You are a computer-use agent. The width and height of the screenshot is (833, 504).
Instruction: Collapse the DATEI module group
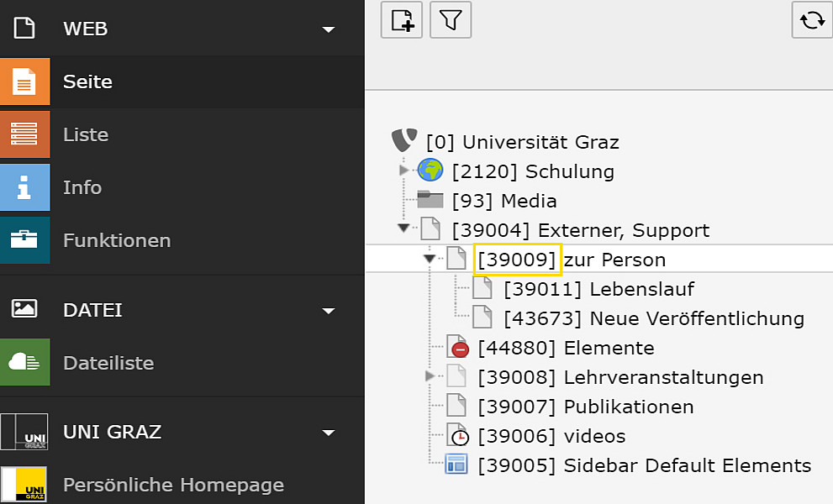click(329, 311)
